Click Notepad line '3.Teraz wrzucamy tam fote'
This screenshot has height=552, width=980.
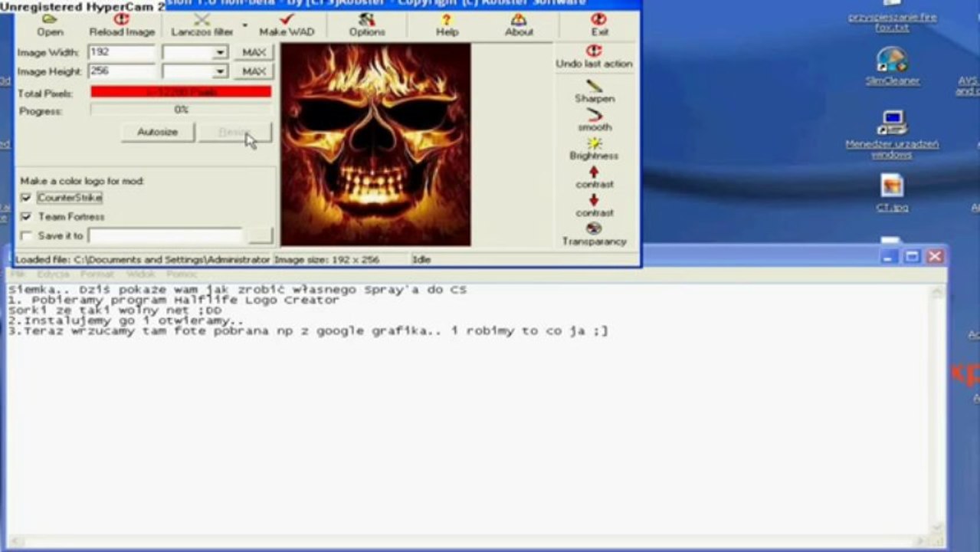(308, 332)
